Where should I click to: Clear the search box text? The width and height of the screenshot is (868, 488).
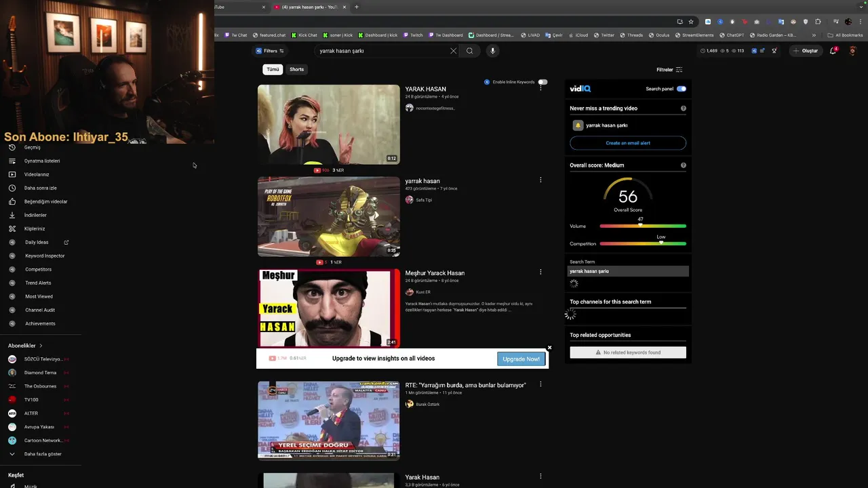(x=454, y=51)
